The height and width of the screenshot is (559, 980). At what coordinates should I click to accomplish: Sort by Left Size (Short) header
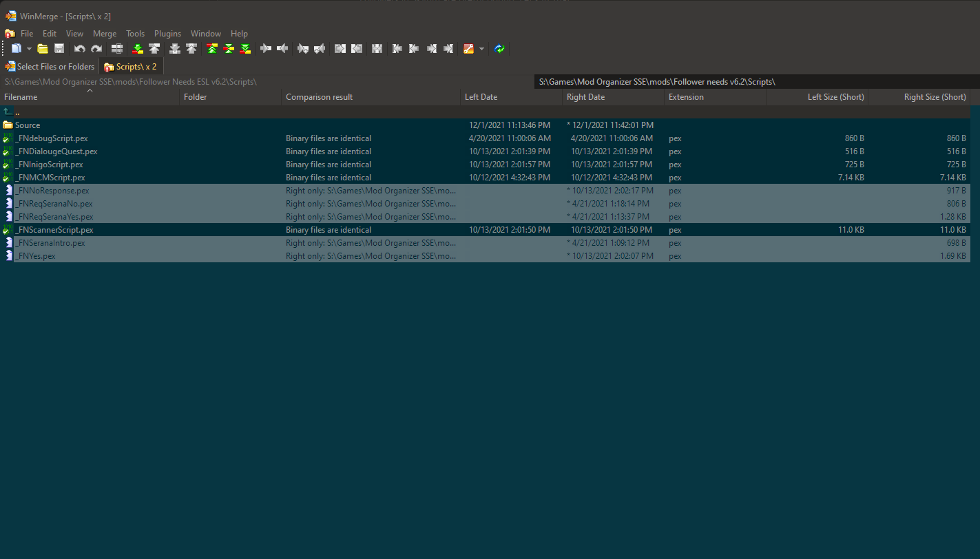pyautogui.click(x=817, y=97)
